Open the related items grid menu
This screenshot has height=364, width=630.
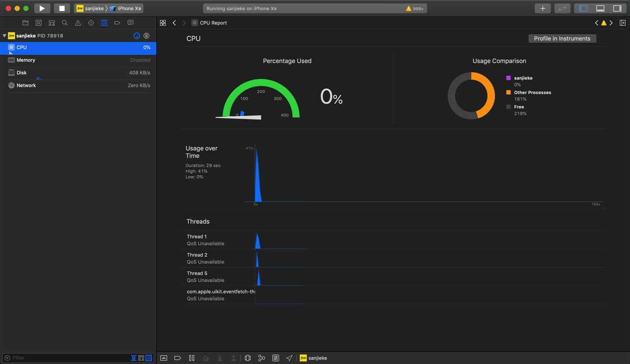coord(163,23)
